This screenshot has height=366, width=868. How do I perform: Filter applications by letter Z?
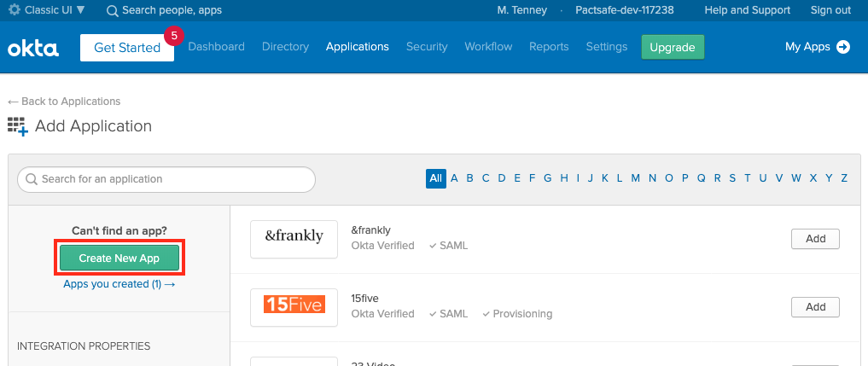point(844,178)
